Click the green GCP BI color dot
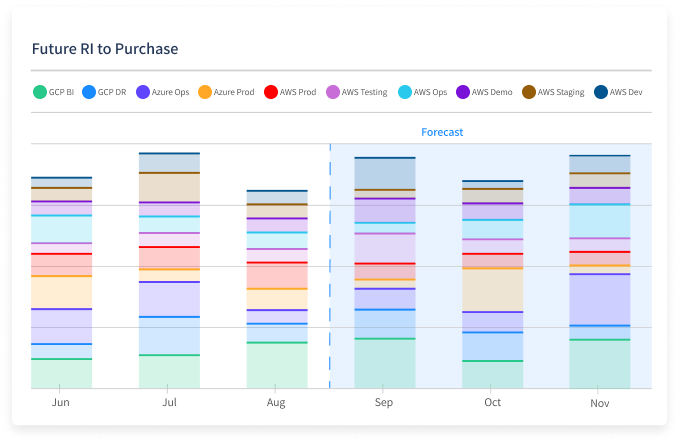This screenshot has width=679, height=443. point(40,92)
